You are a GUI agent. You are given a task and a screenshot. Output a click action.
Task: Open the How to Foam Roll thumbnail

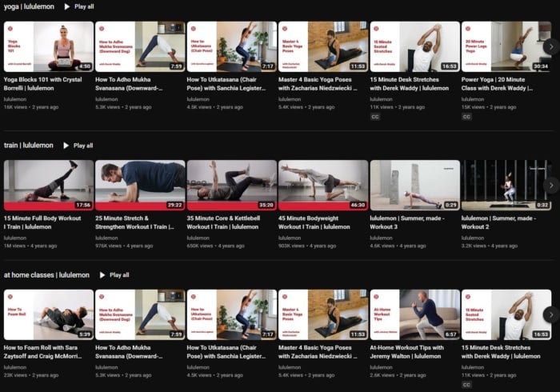pyautogui.click(x=49, y=314)
